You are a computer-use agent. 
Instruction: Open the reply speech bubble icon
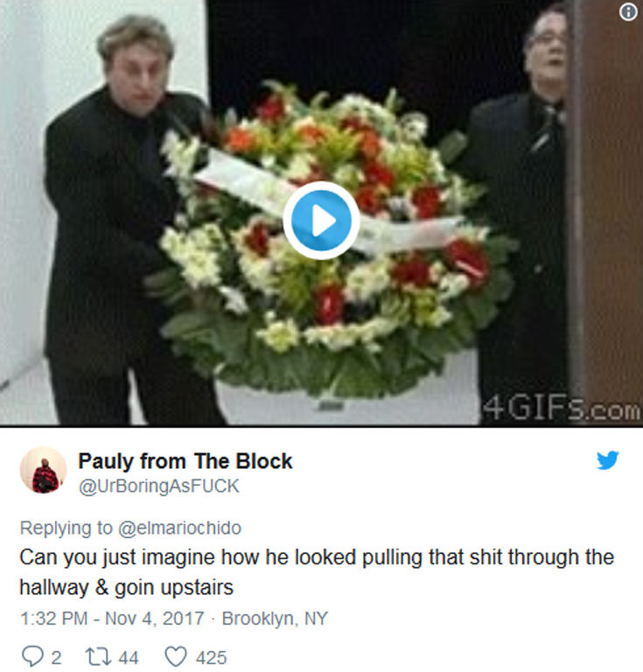pos(32,656)
